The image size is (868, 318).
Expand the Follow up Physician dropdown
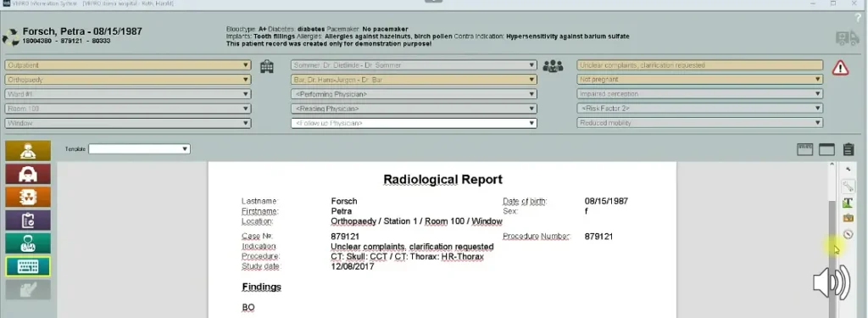414,123
